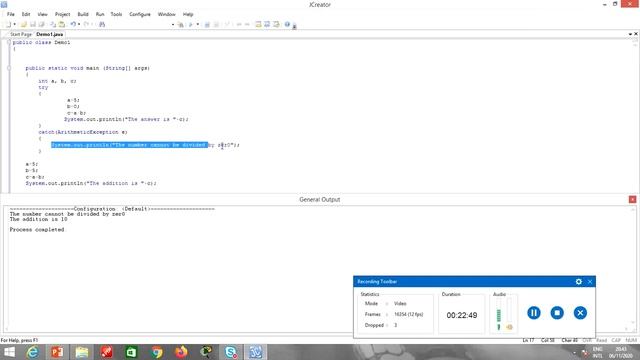
Task: Toggle the second view panel icon
Action: pyautogui.click(x=267, y=24)
